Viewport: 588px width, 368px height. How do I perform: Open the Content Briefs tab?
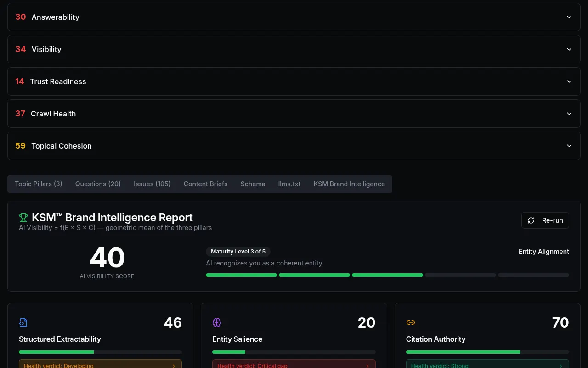205,184
